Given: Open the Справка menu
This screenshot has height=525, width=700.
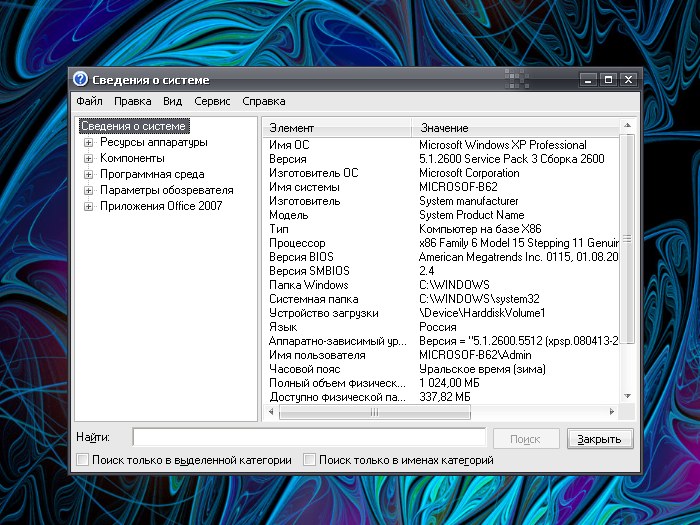Looking at the screenshot, I should [x=264, y=101].
